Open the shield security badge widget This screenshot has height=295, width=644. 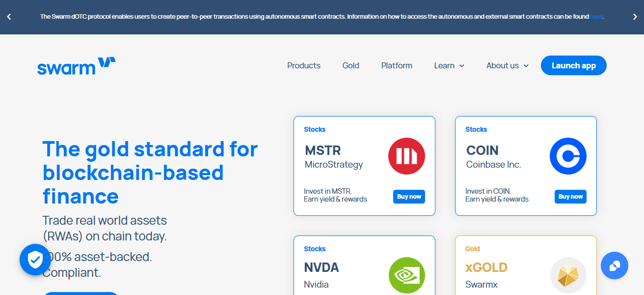[35, 259]
